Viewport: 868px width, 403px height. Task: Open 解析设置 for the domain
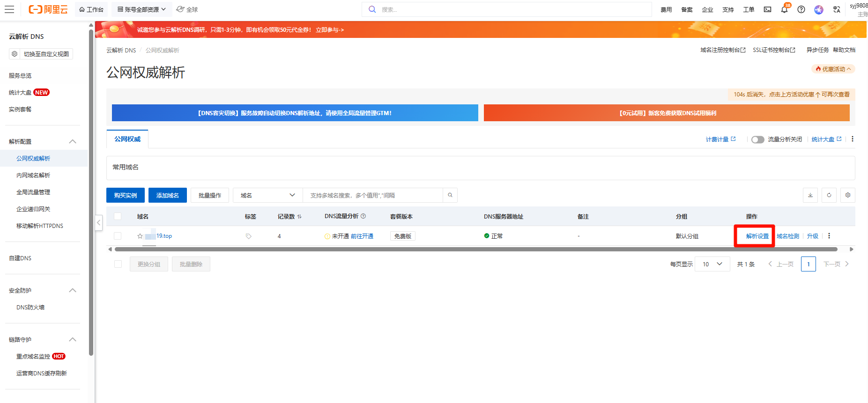point(757,236)
